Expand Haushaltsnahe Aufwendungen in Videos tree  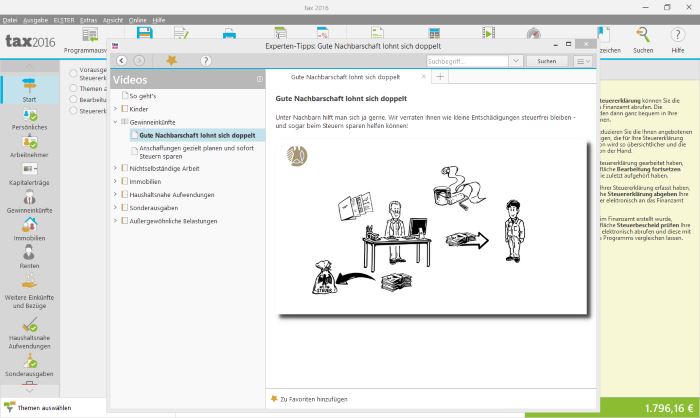tap(115, 194)
